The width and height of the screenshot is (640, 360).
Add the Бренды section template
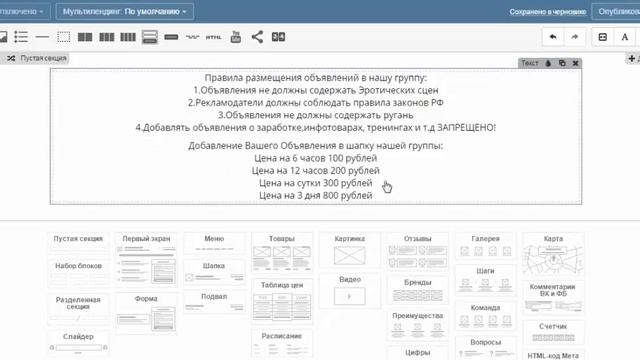pyautogui.click(x=417, y=291)
